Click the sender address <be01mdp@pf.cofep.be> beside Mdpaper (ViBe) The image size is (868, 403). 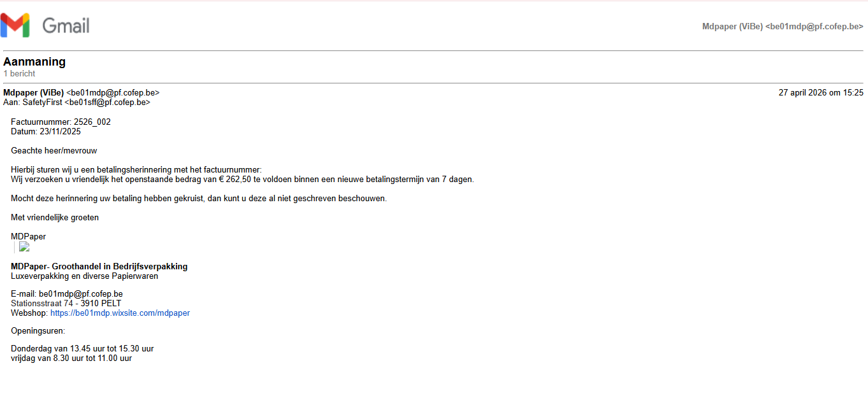(x=113, y=93)
